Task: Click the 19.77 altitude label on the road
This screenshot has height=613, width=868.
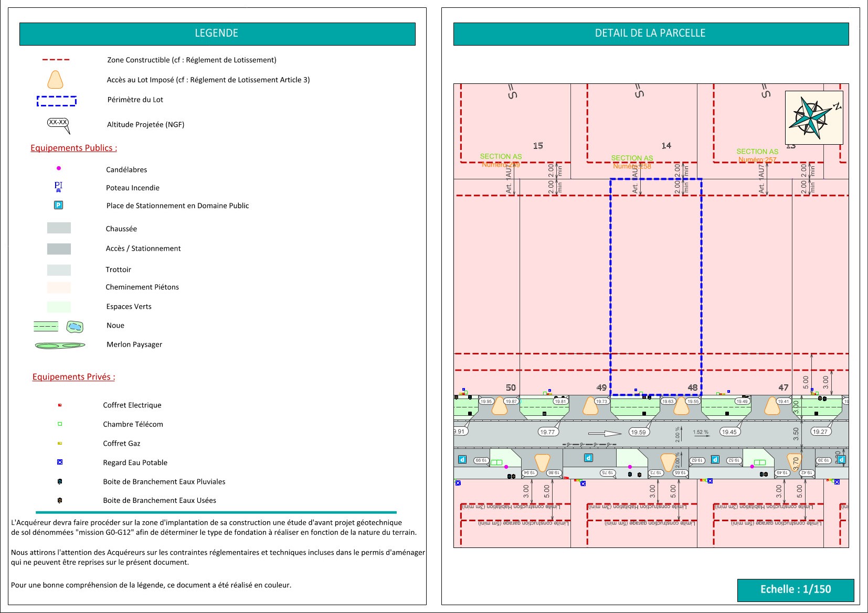Action: (547, 432)
